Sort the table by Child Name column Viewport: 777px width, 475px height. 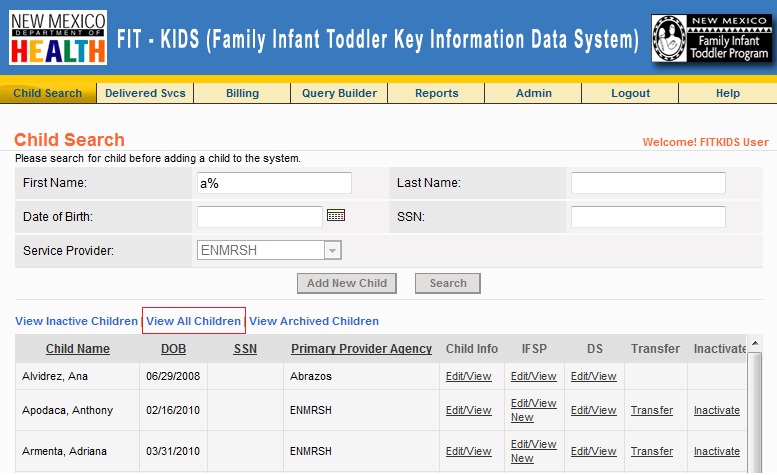(78, 349)
